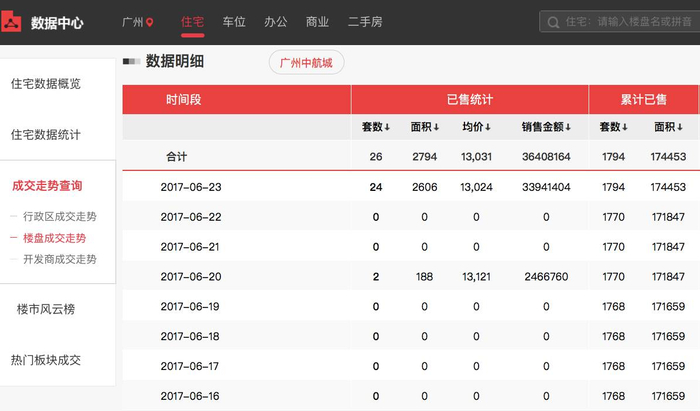Switch to the 商业 tab
The height and width of the screenshot is (411, 700).
click(317, 22)
